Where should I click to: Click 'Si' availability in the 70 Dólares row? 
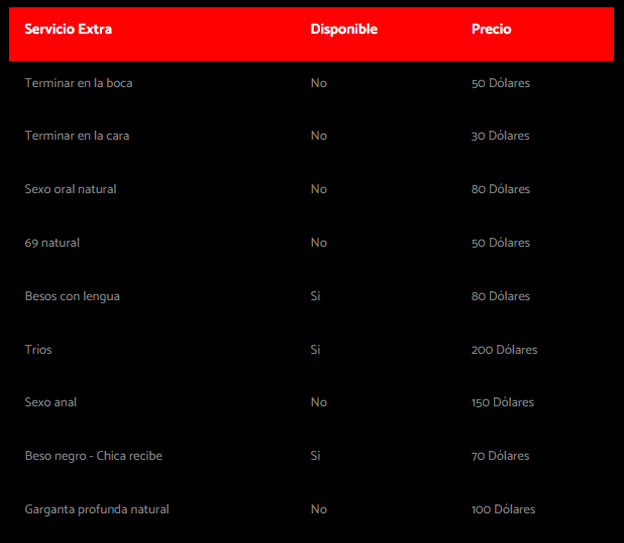(x=315, y=456)
